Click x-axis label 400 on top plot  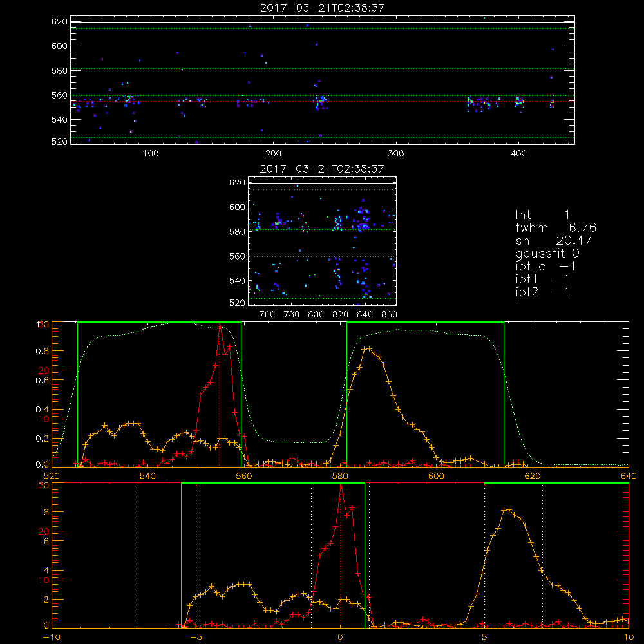[x=518, y=154]
